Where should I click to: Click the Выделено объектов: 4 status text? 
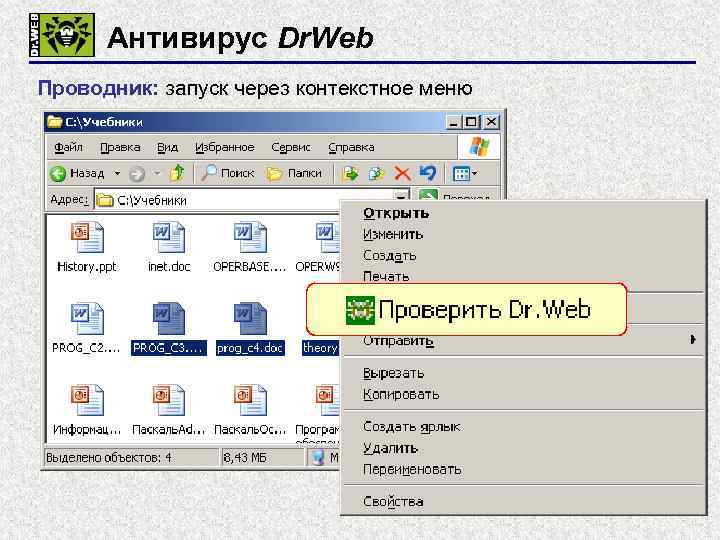[x=109, y=458]
